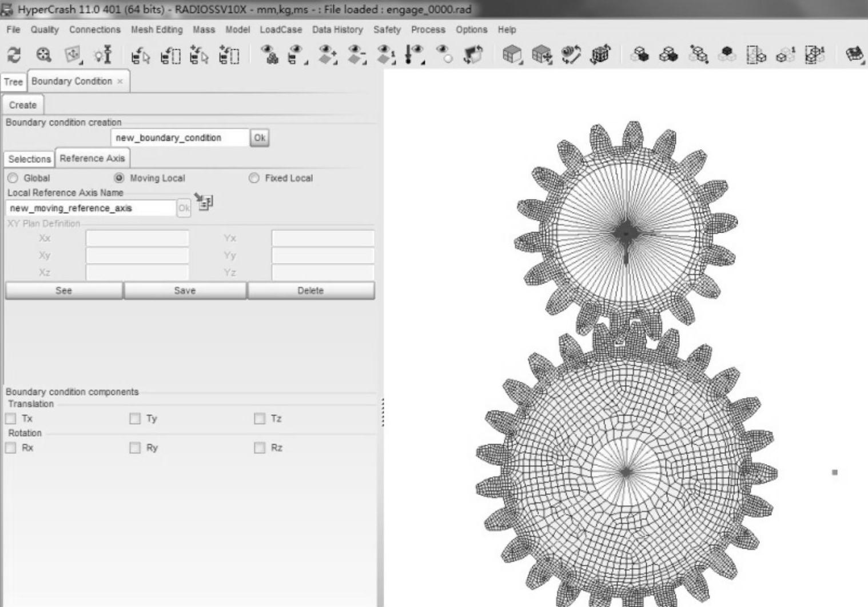Click the eye-with-sphere display icon
The image size is (868, 607).
coord(444,55)
